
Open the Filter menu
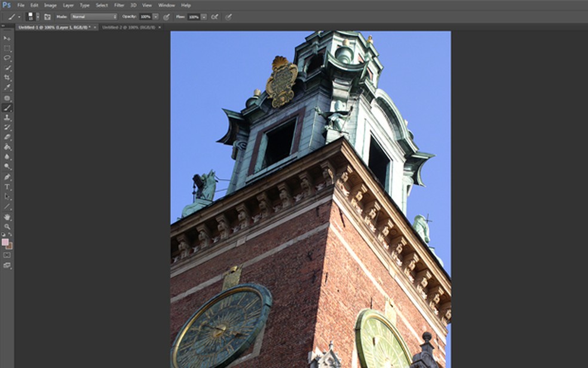[x=119, y=5]
